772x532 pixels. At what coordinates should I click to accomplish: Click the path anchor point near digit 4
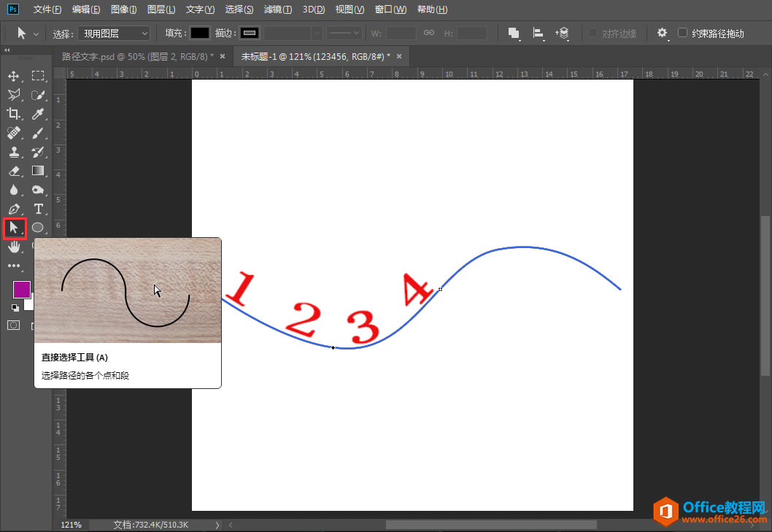pyautogui.click(x=440, y=289)
